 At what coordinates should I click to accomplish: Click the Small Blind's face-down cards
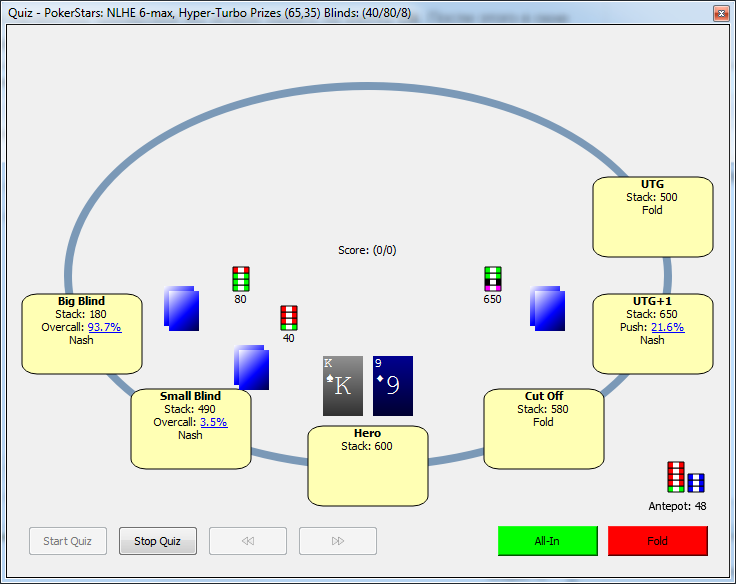[251, 367]
